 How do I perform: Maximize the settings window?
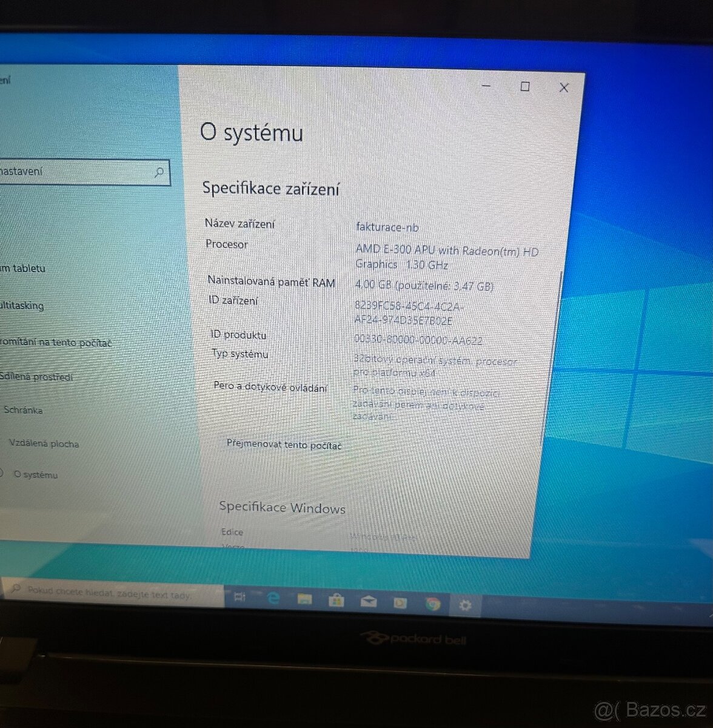tap(525, 87)
